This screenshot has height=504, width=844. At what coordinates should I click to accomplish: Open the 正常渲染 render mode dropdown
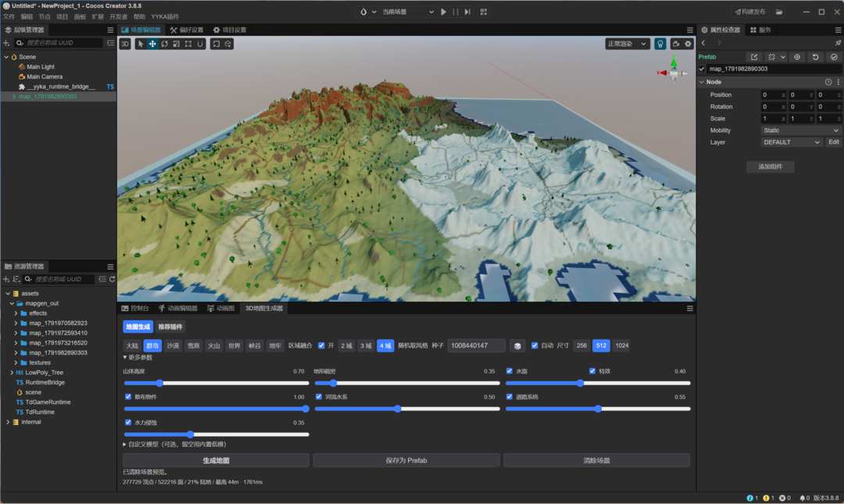[x=627, y=45]
